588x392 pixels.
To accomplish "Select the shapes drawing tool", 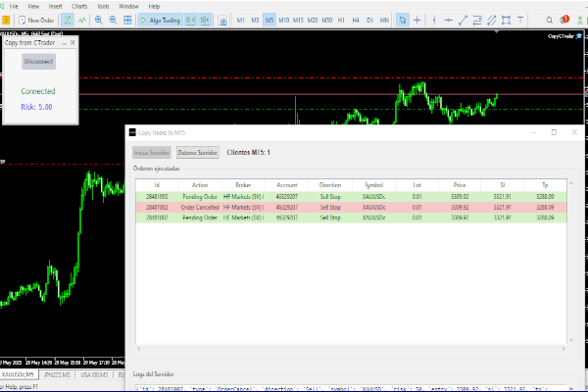I will pyautogui.click(x=506, y=21).
